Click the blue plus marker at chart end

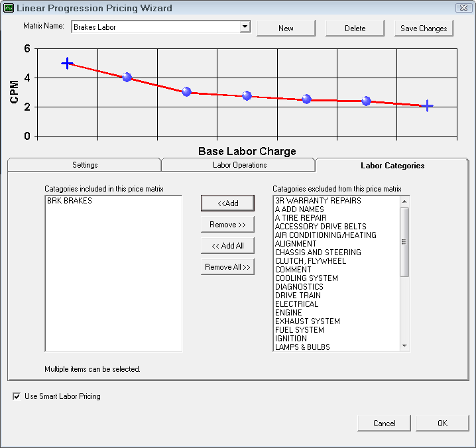tap(428, 106)
